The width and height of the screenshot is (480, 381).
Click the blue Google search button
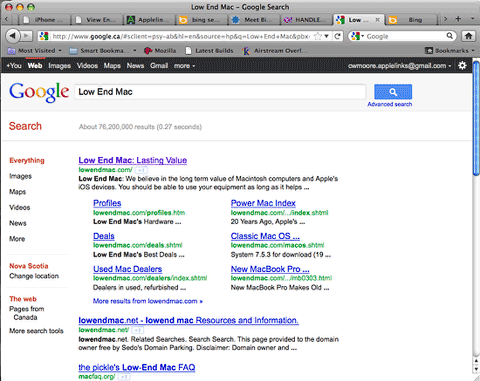click(x=393, y=92)
